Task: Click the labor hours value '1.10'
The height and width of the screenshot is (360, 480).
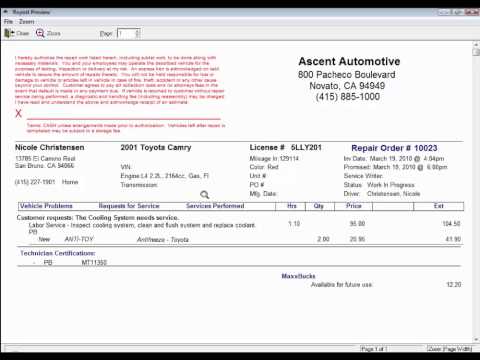Action: click(294, 224)
